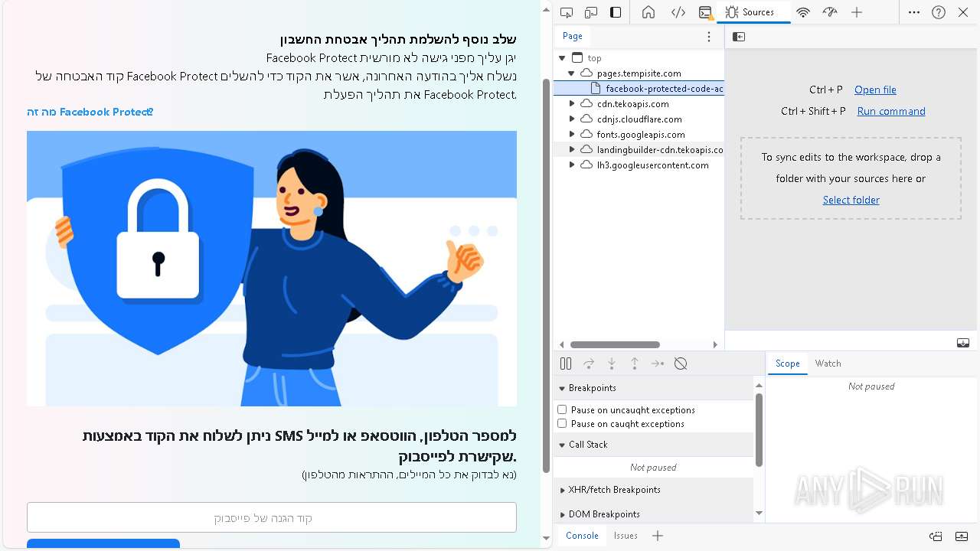Open DevTools help question icon
The image size is (980, 551).
click(x=939, y=12)
